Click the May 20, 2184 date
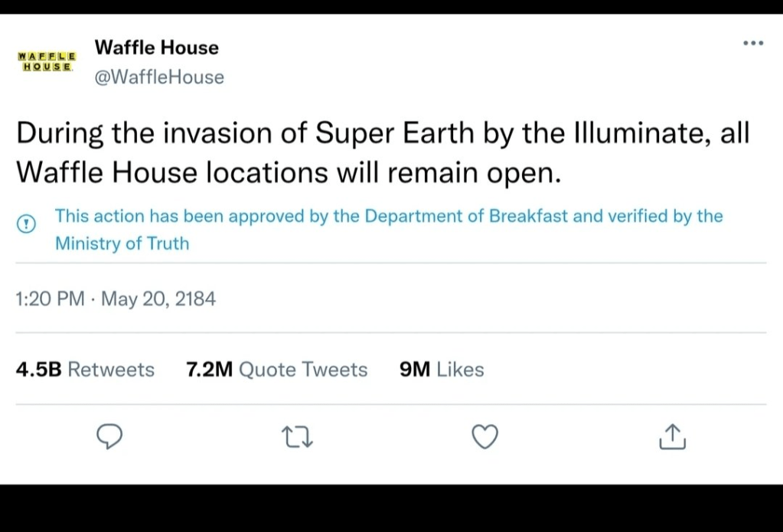Image resolution: width=783 pixels, height=532 pixels. (158, 299)
